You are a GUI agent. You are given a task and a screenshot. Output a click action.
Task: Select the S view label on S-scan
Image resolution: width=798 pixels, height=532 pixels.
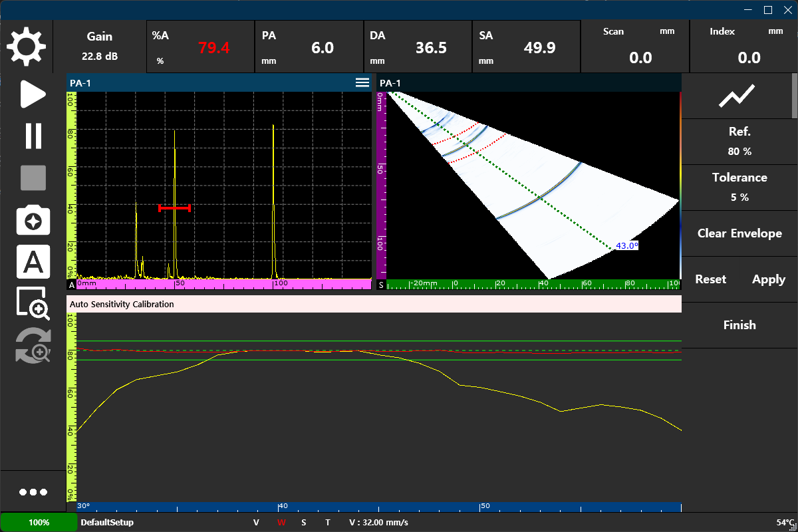click(x=381, y=285)
